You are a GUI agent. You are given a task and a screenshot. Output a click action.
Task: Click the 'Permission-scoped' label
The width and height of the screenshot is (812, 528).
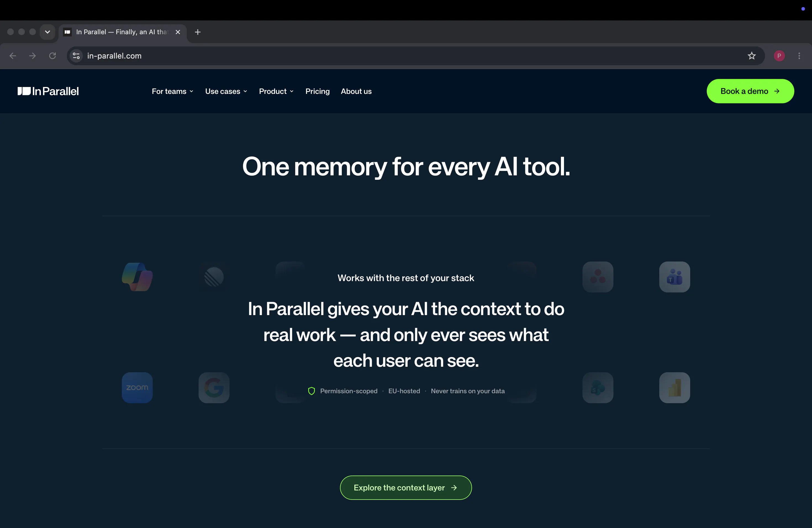[349, 391]
